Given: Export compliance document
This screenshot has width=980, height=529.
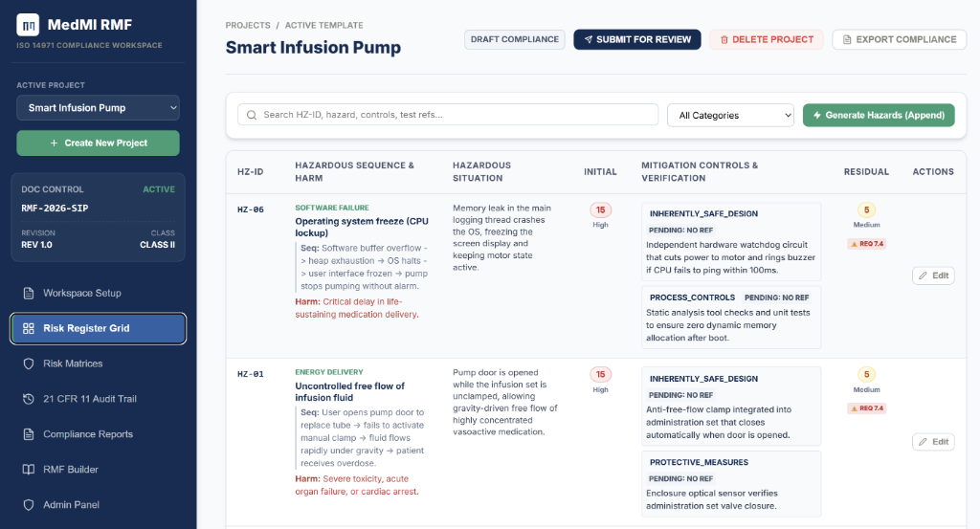Looking at the screenshot, I should point(900,39).
